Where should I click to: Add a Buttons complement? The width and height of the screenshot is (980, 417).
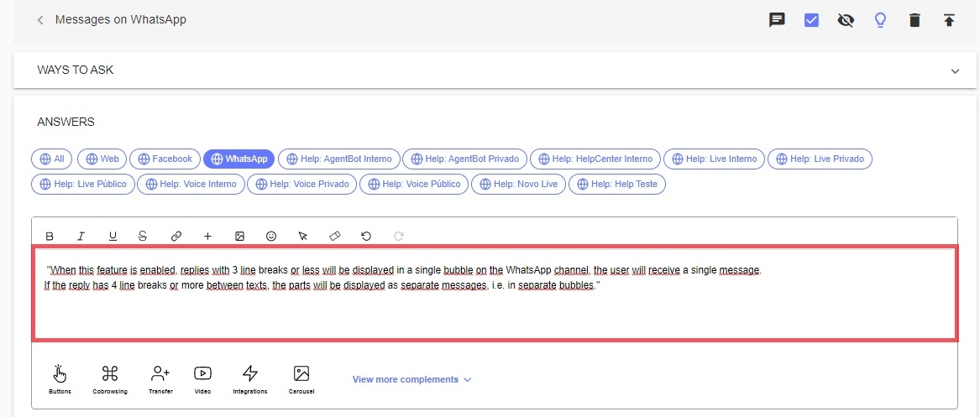(60, 379)
